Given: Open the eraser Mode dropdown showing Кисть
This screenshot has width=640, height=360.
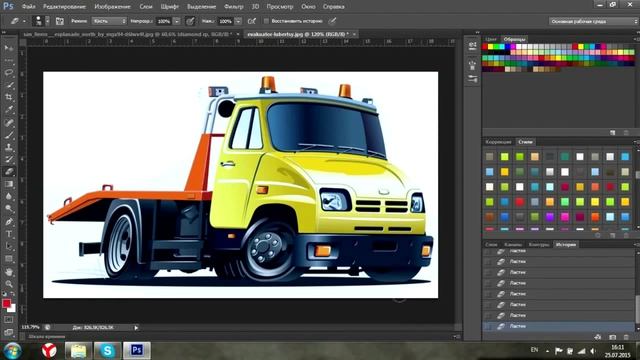Looking at the screenshot, I should tap(109, 21).
